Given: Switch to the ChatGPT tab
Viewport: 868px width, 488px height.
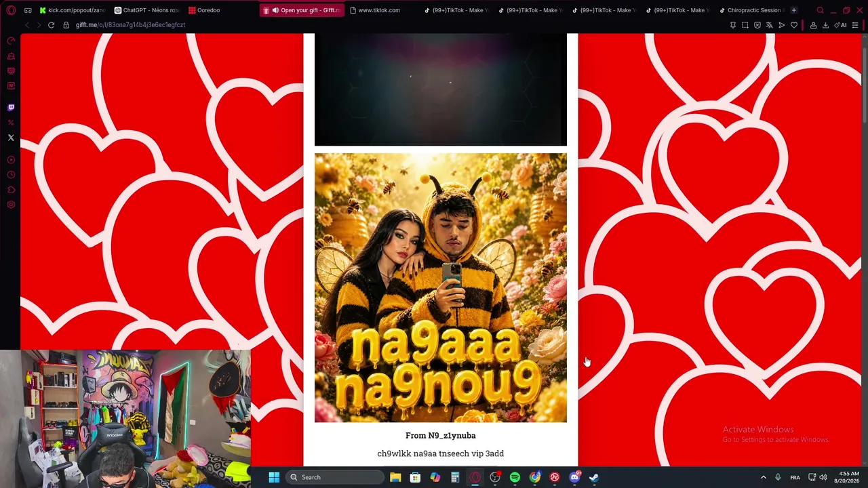Looking at the screenshot, I should [146, 10].
